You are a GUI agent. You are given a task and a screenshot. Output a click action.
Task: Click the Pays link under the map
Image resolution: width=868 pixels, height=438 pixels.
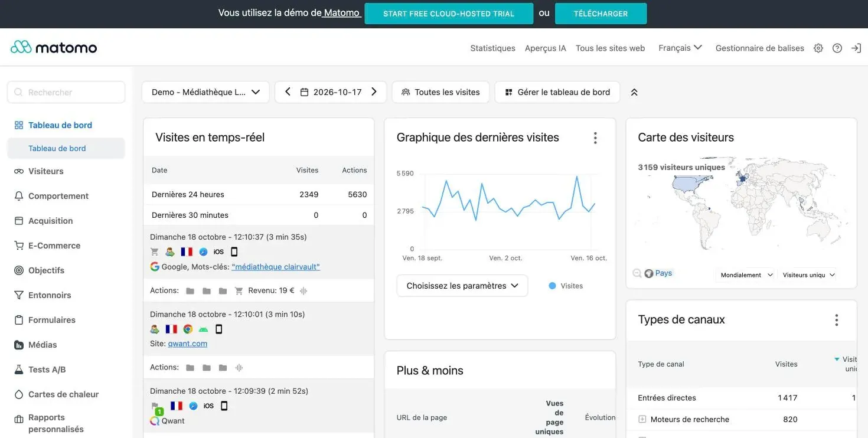pos(663,273)
